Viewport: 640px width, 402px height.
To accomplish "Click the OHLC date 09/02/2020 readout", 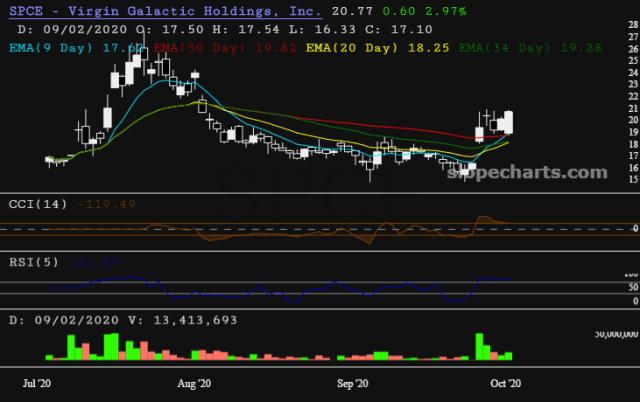I will 85,29.
